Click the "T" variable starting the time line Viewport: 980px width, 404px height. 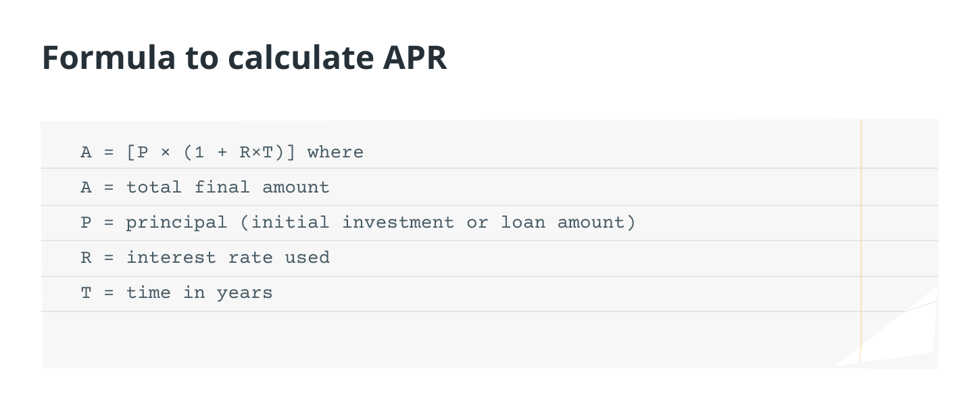86,293
